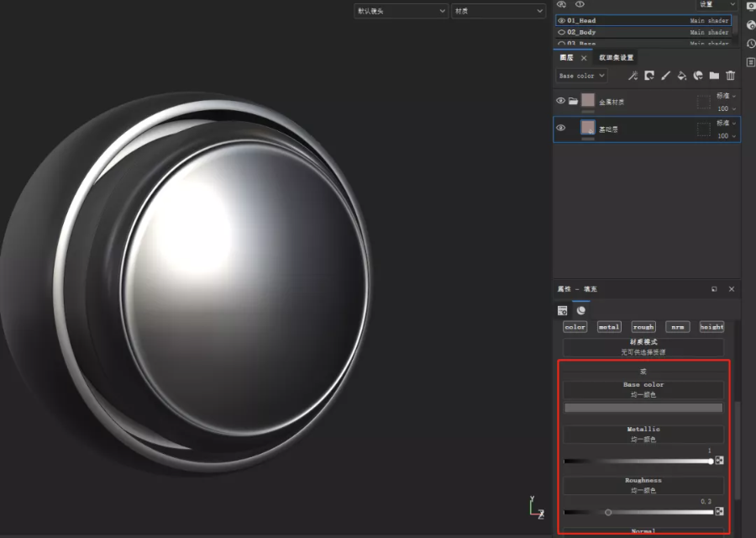Viewport: 756px width, 538px height.
Task: Click the solo eye icon above texture set list
Action: tap(580, 4)
